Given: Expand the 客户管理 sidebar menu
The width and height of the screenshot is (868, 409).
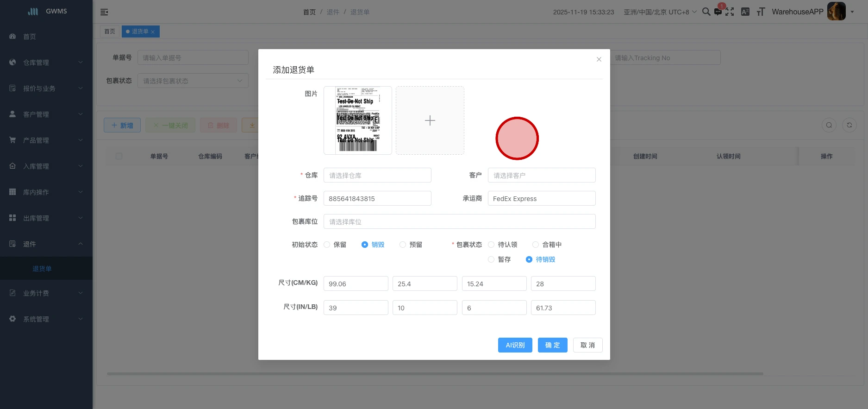Looking at the screenshot, I should 46,114.
